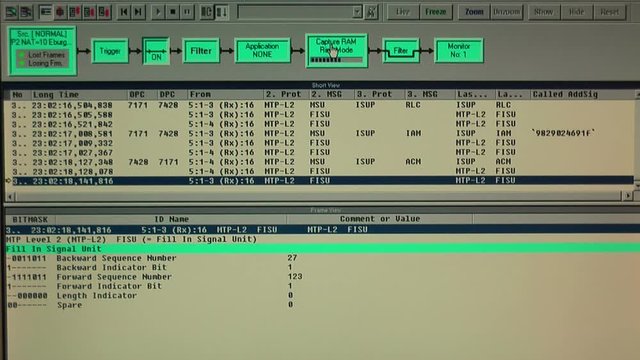Click the Play toolbar button

point(158,12)
